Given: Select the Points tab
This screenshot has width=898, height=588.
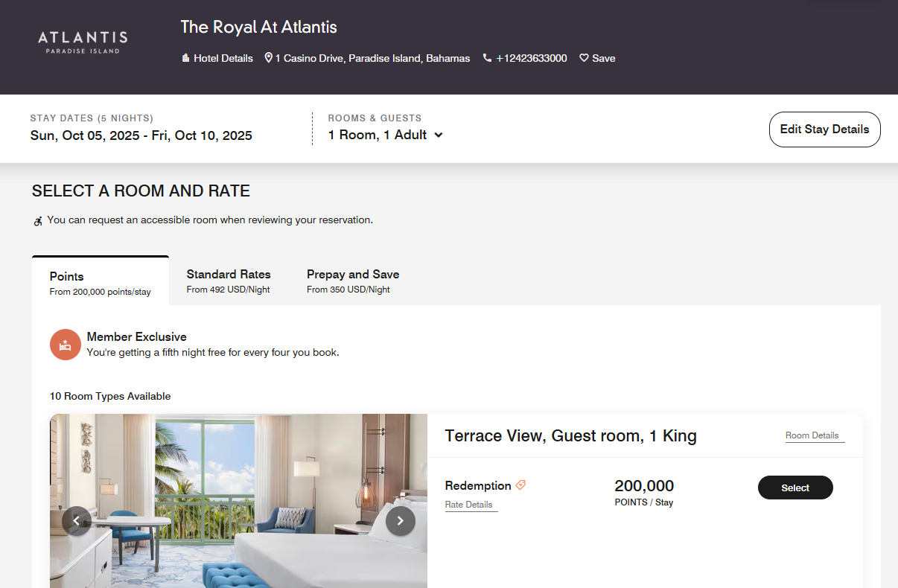Looking at the screenshot, I should click(100, 281).
